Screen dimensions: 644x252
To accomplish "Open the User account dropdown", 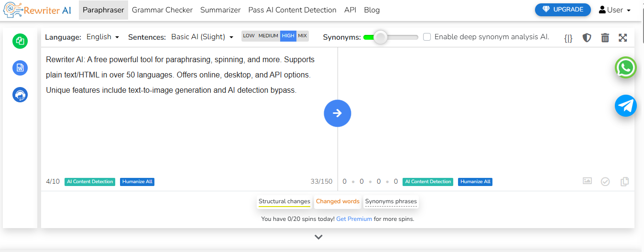I will pos(614,10).
